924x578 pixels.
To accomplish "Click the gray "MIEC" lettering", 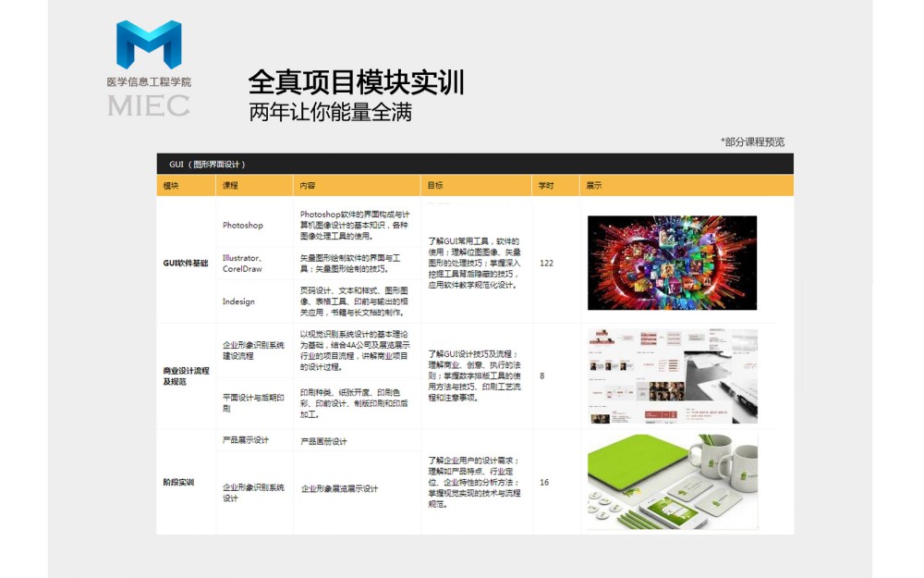I will coord(149,106).
